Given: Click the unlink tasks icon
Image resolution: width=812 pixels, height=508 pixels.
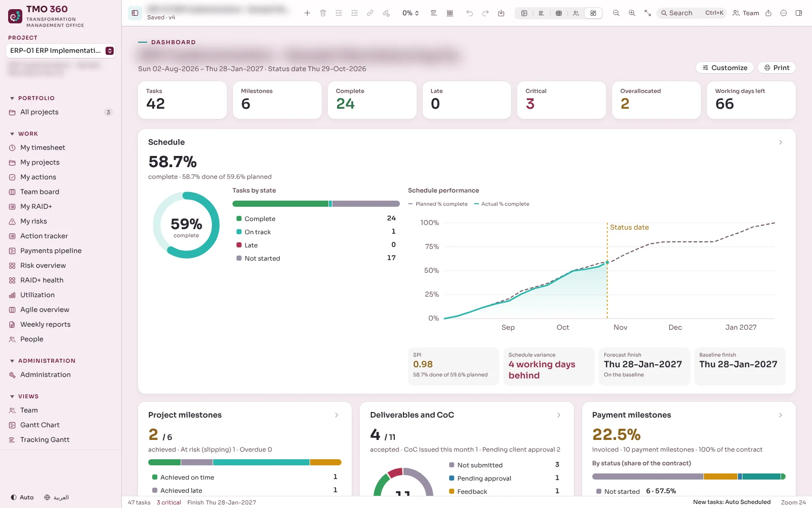Looking at the screenshot, I should (x=386, y=13).
